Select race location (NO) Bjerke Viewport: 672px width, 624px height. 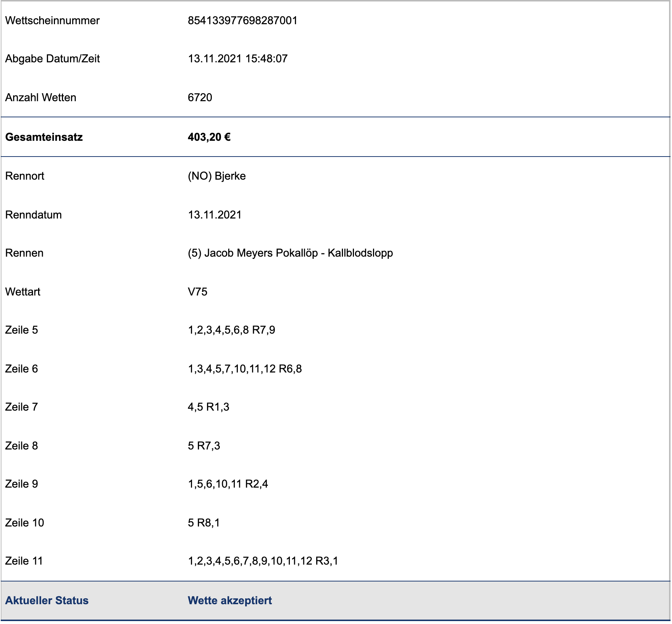pyautogui.click(x=217, y=176)
